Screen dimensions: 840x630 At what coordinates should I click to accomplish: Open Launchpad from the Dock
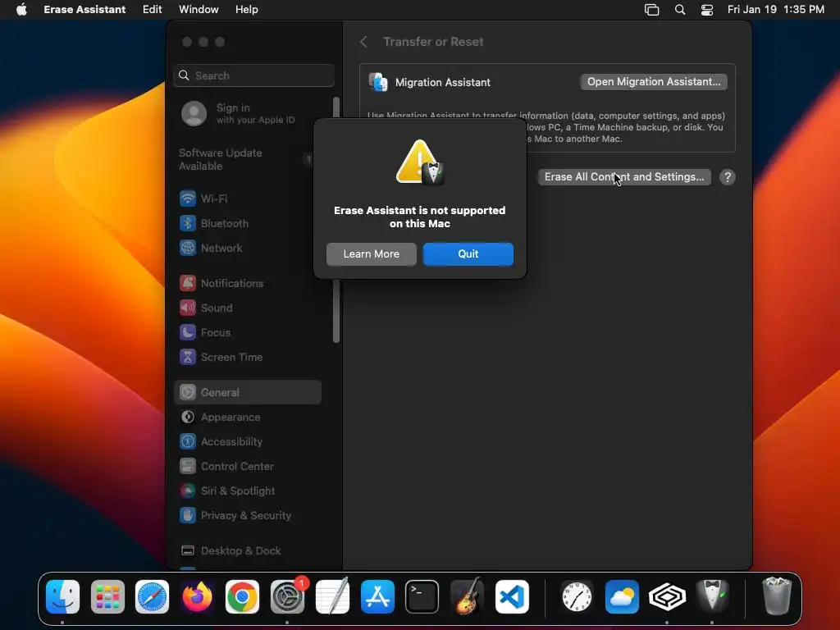(x=107, y=597)
